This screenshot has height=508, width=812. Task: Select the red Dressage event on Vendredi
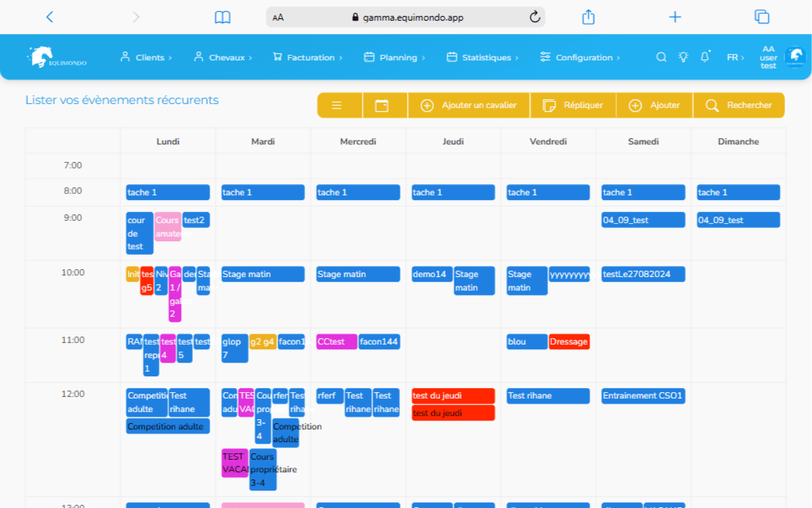(x=569, y=342)
